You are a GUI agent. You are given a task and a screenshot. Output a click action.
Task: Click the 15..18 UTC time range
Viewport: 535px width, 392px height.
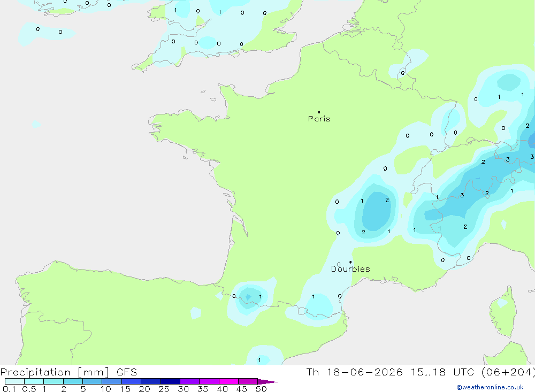tap(442, 372)
